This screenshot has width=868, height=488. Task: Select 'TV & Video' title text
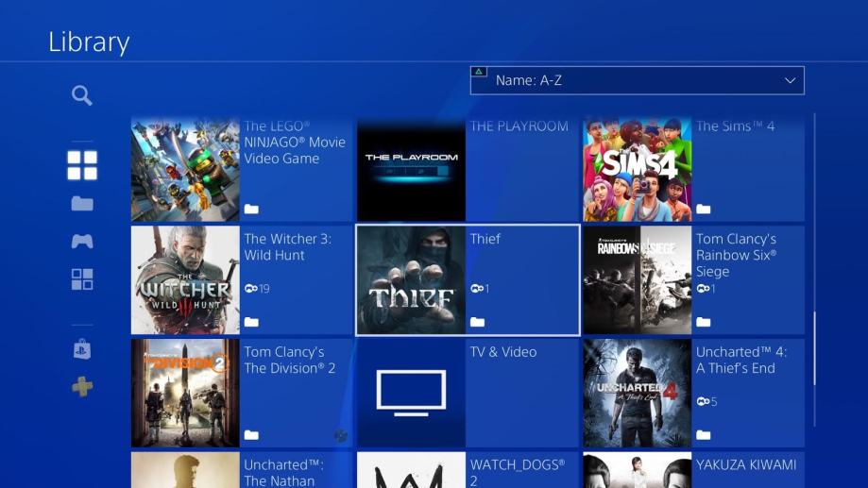pos(503,352)
